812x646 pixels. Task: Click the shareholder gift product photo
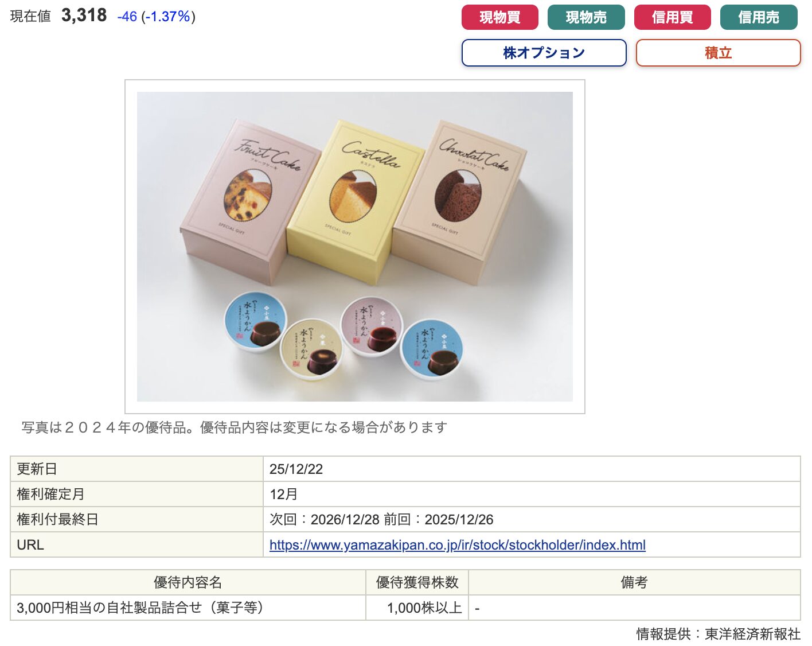(355, 247)
